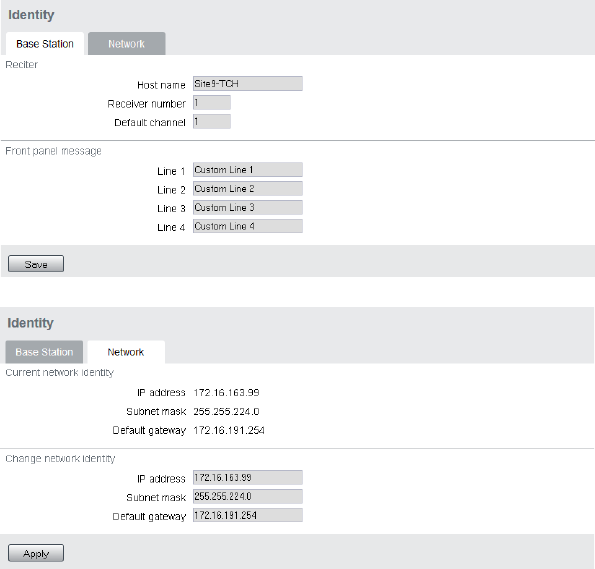Click the current IP address value 172.16.163.99
The height and width of the screenshot is (569, 595).
pyautogui.click(x=227, y=392)
